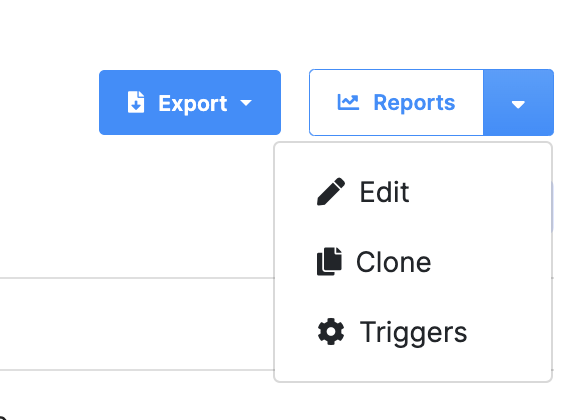Open the outlined Reports button
The width and height of the screenshot is (584, 420).
tap(396, 102)
